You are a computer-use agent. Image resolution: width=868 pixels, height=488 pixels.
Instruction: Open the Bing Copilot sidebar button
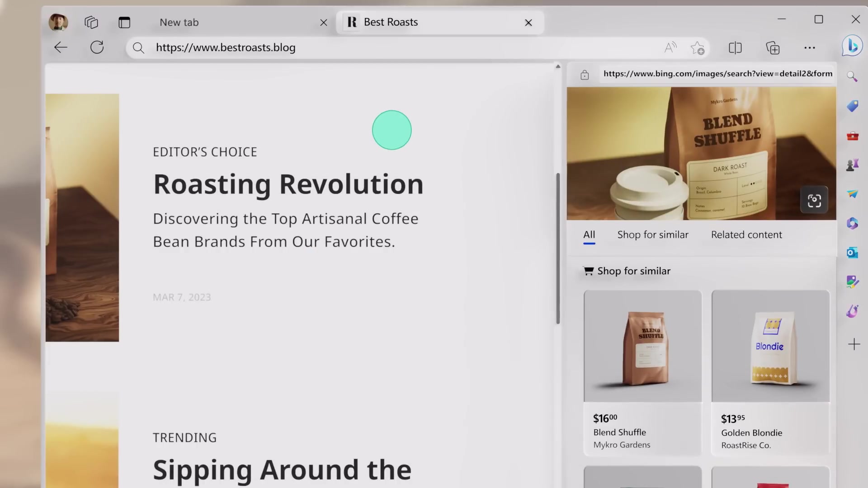tap(852, 46)
